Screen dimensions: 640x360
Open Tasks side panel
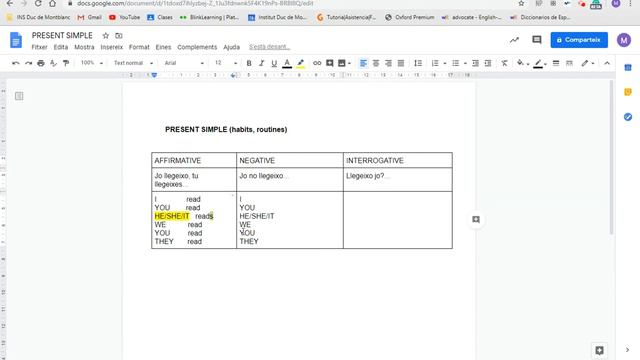tap(628, 117)
